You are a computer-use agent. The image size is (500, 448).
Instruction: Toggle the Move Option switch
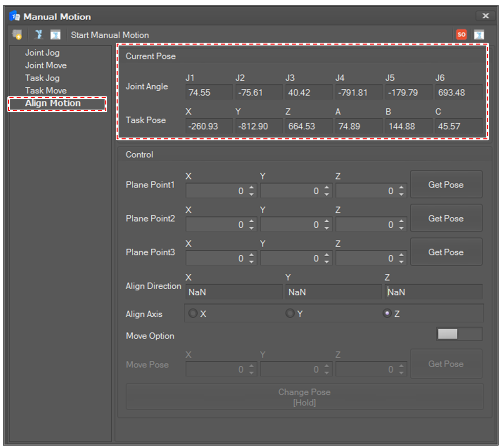[459, 334]
